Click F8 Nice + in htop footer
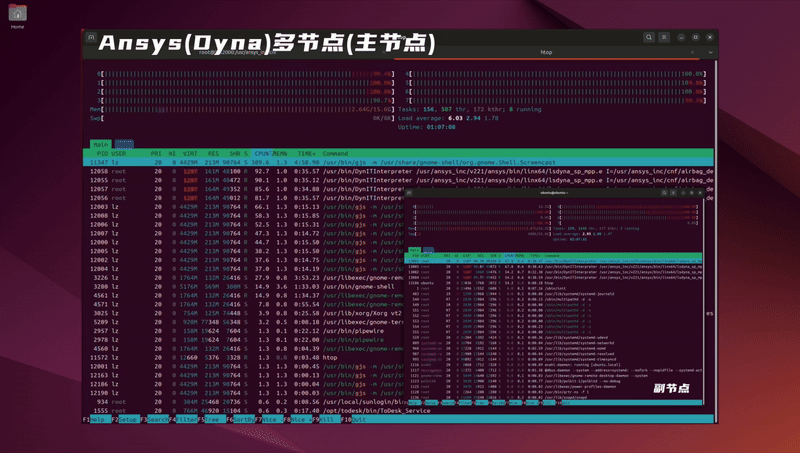 point(297,419)
